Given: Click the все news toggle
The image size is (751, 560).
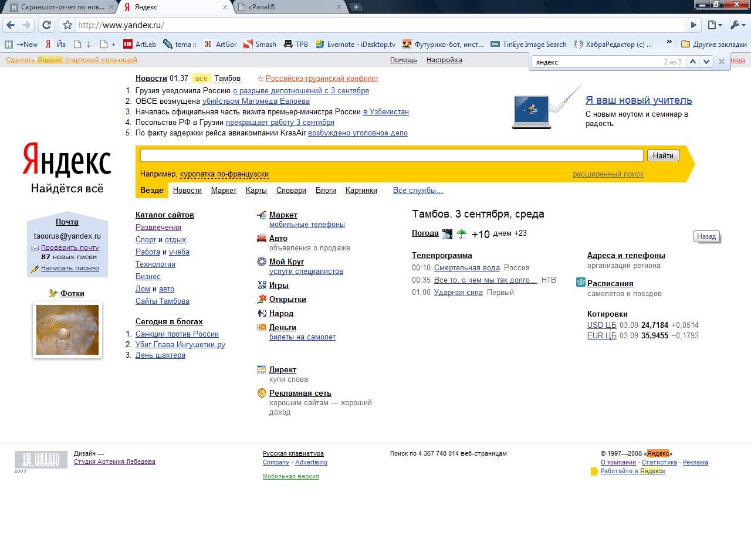Looking at the screenshot, I should [x=201, y=79].
